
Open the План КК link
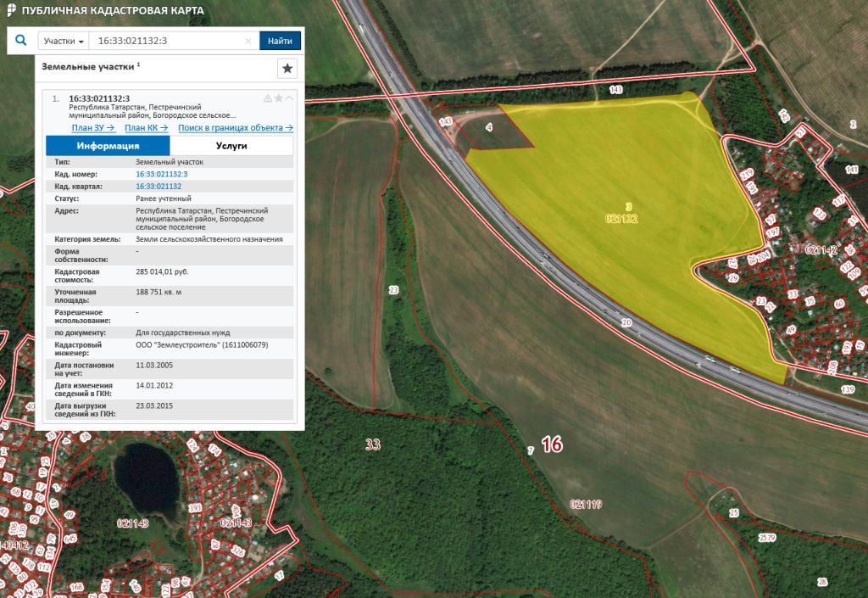146,128
